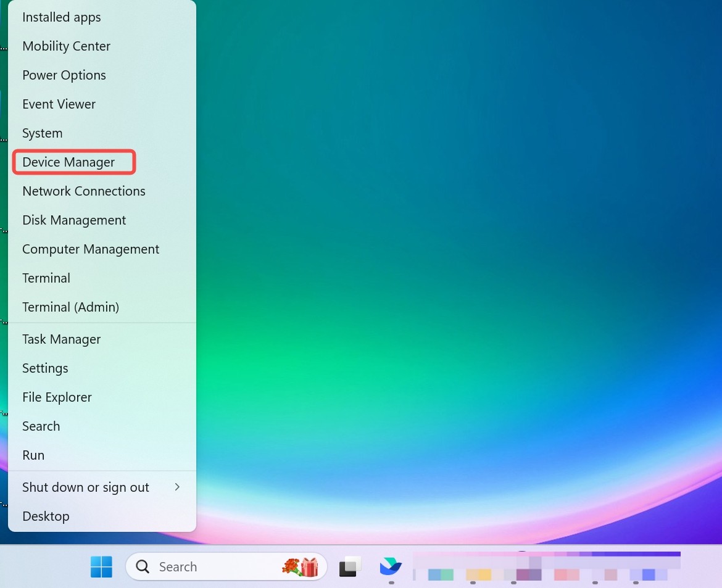722x588 pixels.
Task: Select Installed apps in the menu
Action: pyautogui.click(x=62, y=17)
